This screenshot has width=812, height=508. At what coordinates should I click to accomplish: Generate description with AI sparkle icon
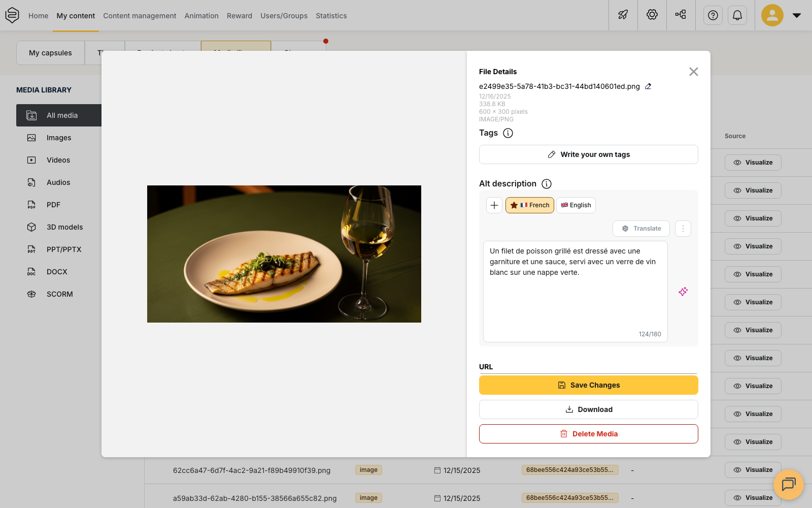click(x=683, y=292)
